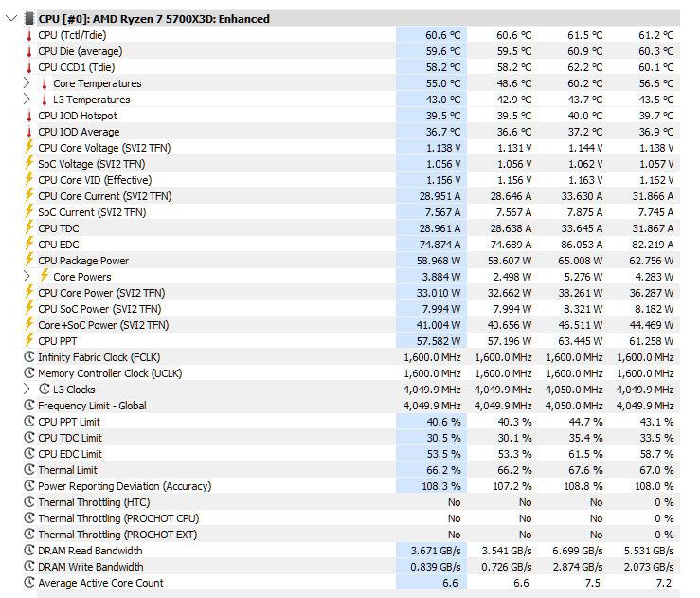Viewport: 700px width, 598px height.
Task: Expand the Core Powers group
Action: click(x=27, y=277)
